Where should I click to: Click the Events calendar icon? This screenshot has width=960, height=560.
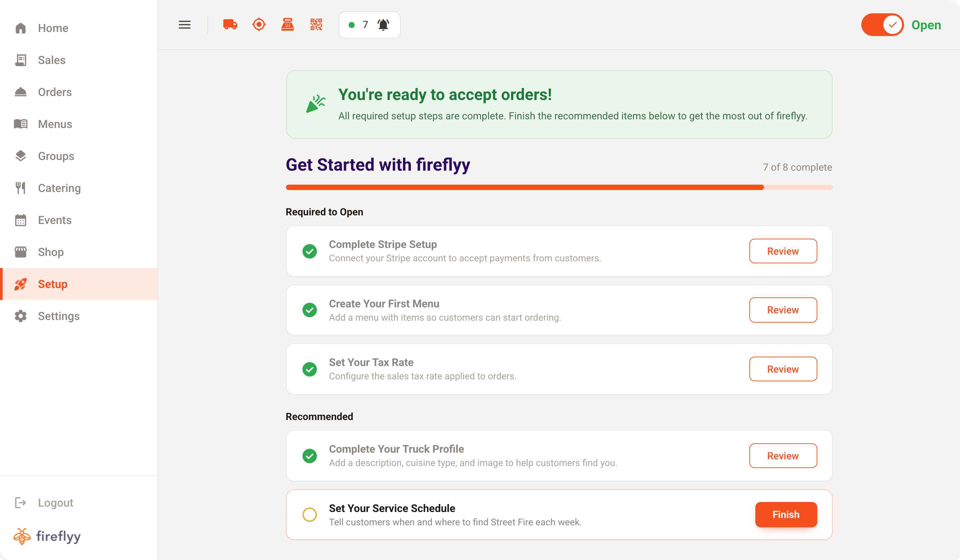(x=21, y=220)
